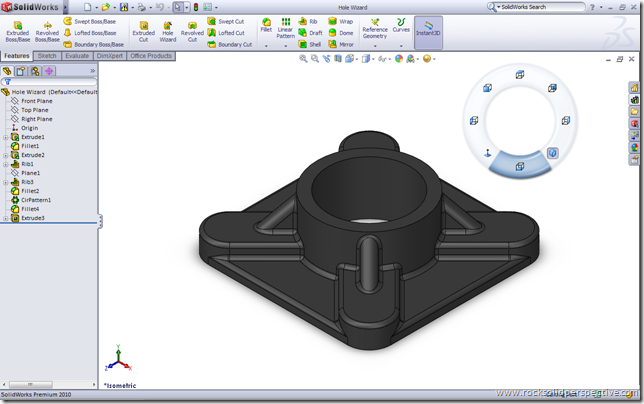Choose Boundary Boss/Base feature
This screenshot has width=644, height=404.
[94, 44]
